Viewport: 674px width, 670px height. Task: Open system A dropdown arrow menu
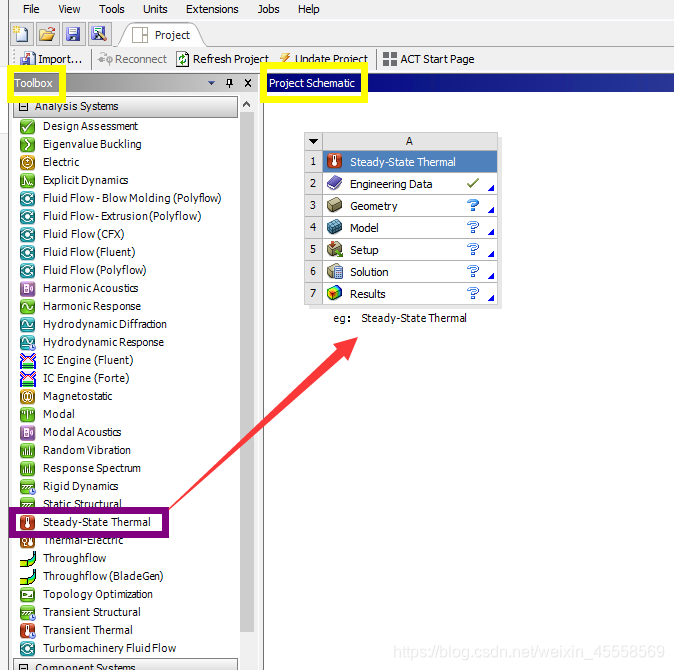pyautogui.click(x=313, y=141)
